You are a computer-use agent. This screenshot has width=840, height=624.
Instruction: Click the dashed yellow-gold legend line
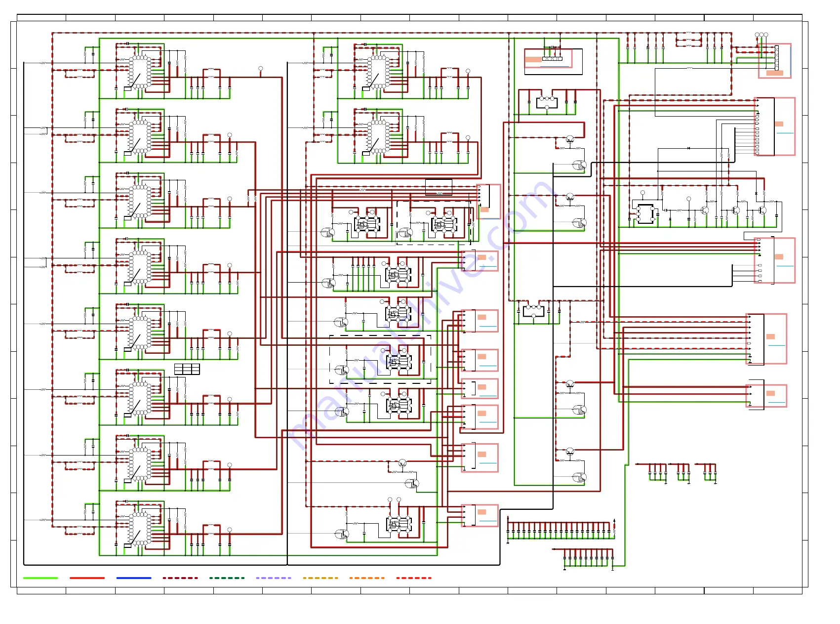(320, 578)
